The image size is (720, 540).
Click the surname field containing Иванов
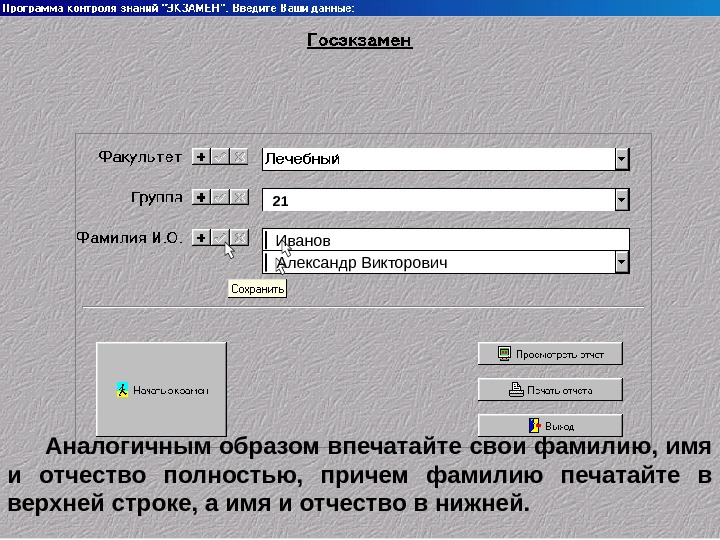[x=445, y=240]
